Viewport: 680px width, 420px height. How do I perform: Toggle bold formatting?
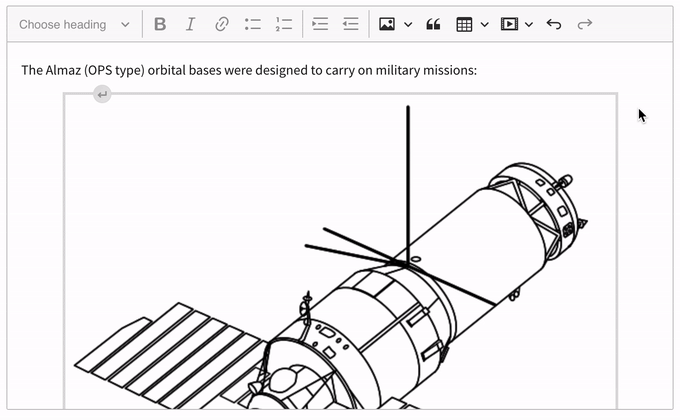coord(160,24)
